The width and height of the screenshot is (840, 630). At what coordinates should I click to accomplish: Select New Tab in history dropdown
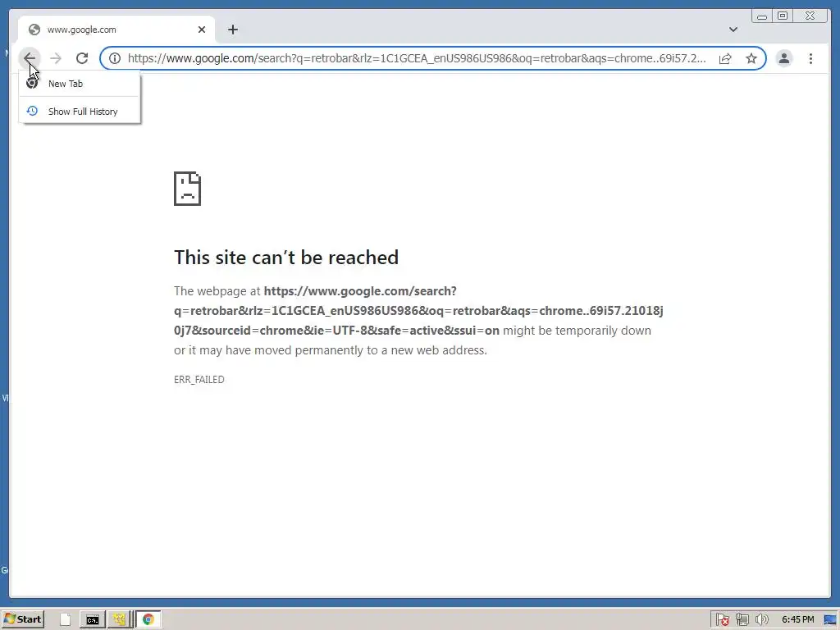point(80,84)
